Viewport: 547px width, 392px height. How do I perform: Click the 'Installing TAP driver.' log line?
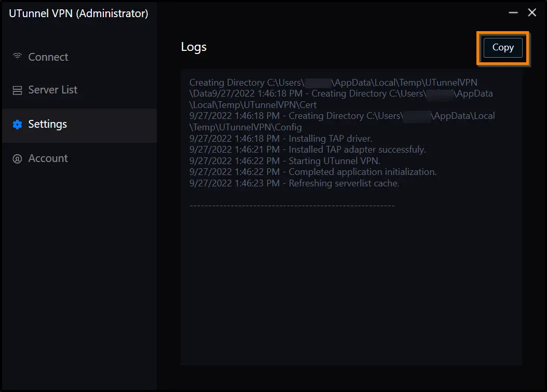281,139
